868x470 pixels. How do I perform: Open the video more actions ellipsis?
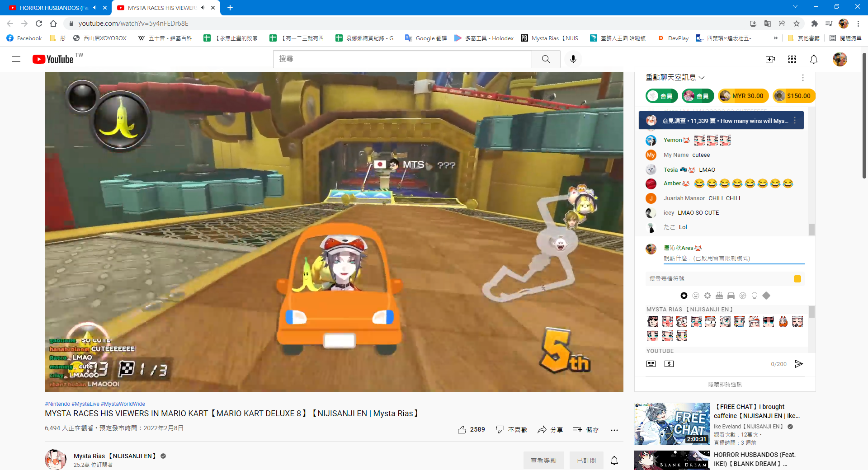(614, 430)
